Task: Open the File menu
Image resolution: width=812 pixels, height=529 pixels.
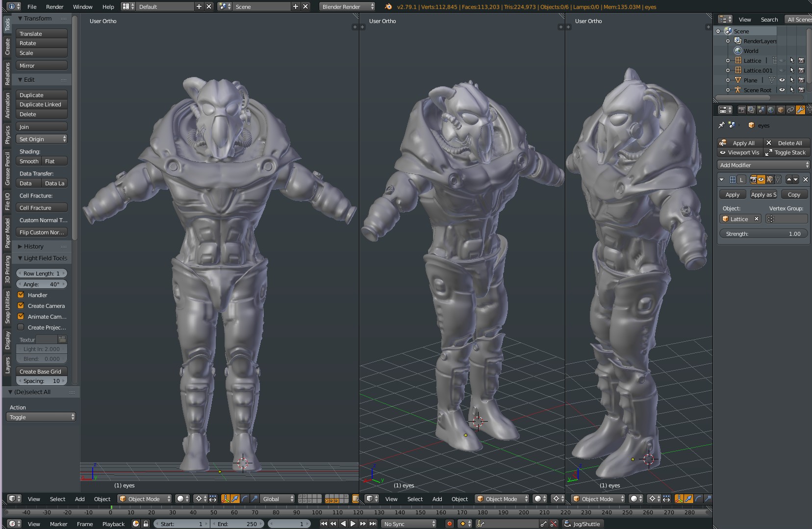Action: coord(32,6)
